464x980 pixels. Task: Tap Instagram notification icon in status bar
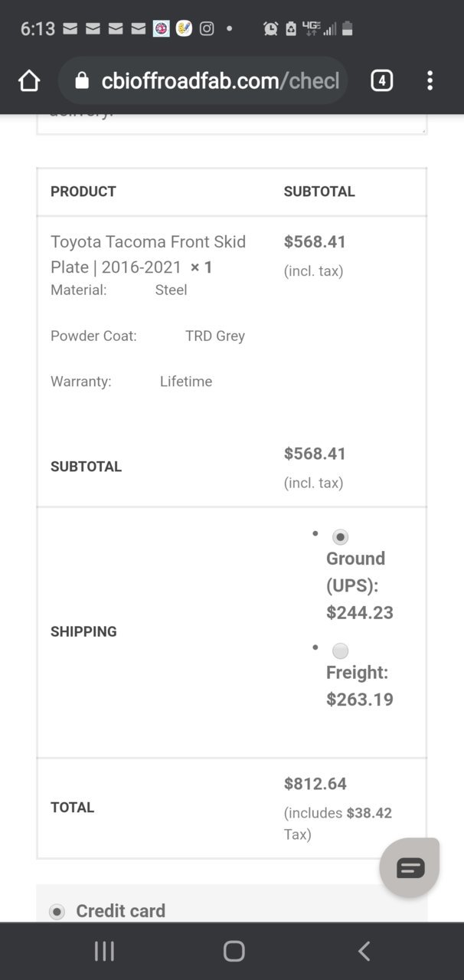click(207, 28)
